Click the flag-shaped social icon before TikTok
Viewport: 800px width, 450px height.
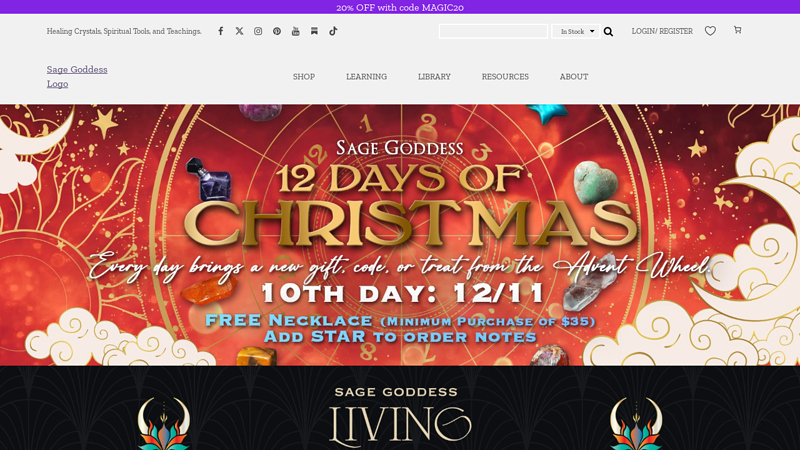point(314,31)
